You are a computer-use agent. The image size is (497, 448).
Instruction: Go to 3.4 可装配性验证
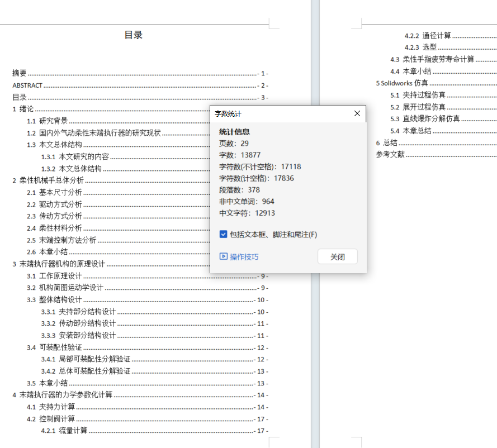pos(148,347)
